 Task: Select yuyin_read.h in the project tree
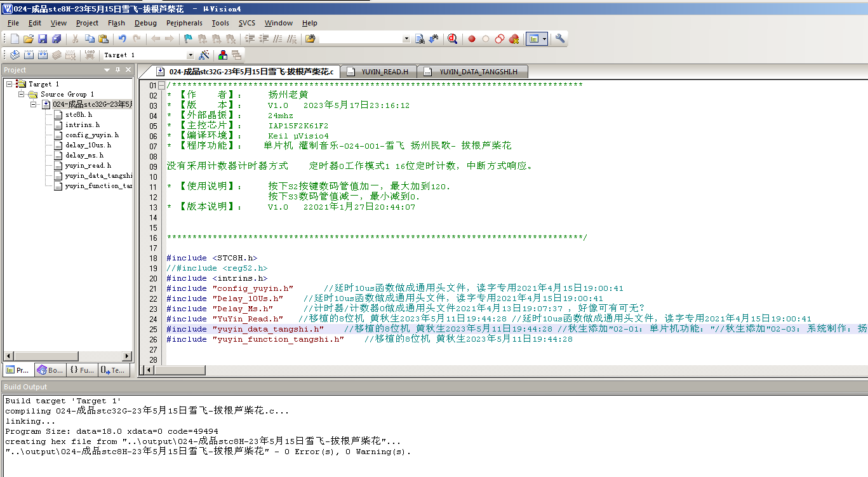pyautogui.click(x=88, y=165)
